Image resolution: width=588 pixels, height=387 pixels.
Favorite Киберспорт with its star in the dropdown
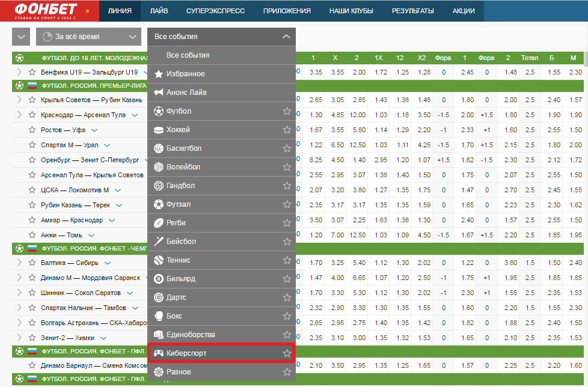pos(287,353)
